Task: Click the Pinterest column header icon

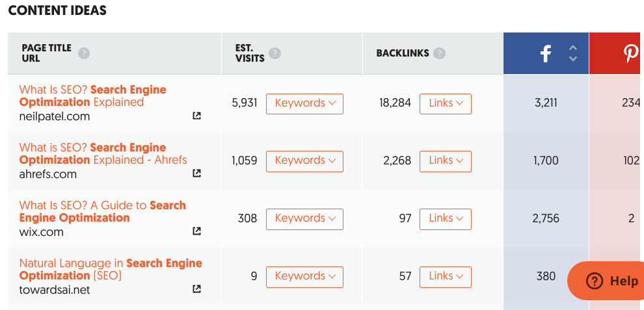Action: coord(631,54)
